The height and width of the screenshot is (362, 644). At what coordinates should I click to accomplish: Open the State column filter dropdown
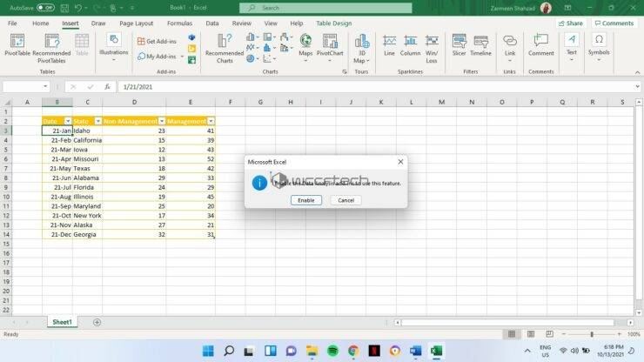(97, 121)
